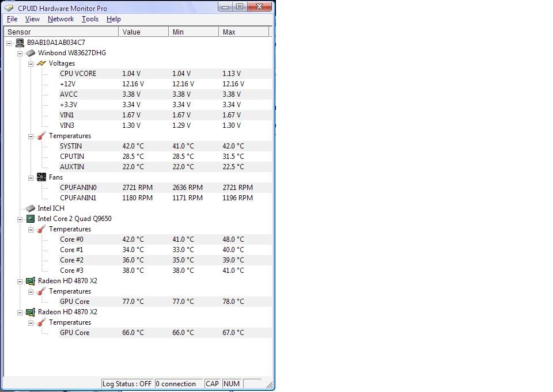Select the VIN1 row
Image resolution: width=553 pixels, height=392 pixels.
(165, 115)
